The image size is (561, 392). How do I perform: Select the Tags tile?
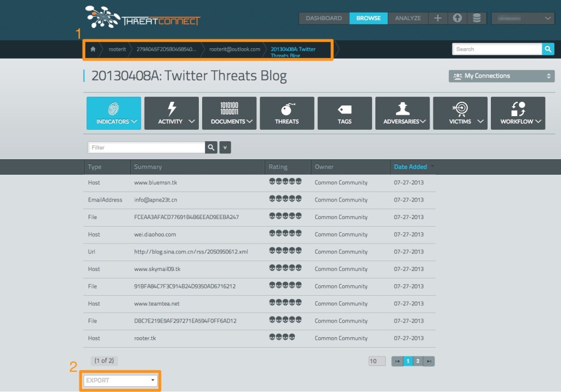click(345, 113)
